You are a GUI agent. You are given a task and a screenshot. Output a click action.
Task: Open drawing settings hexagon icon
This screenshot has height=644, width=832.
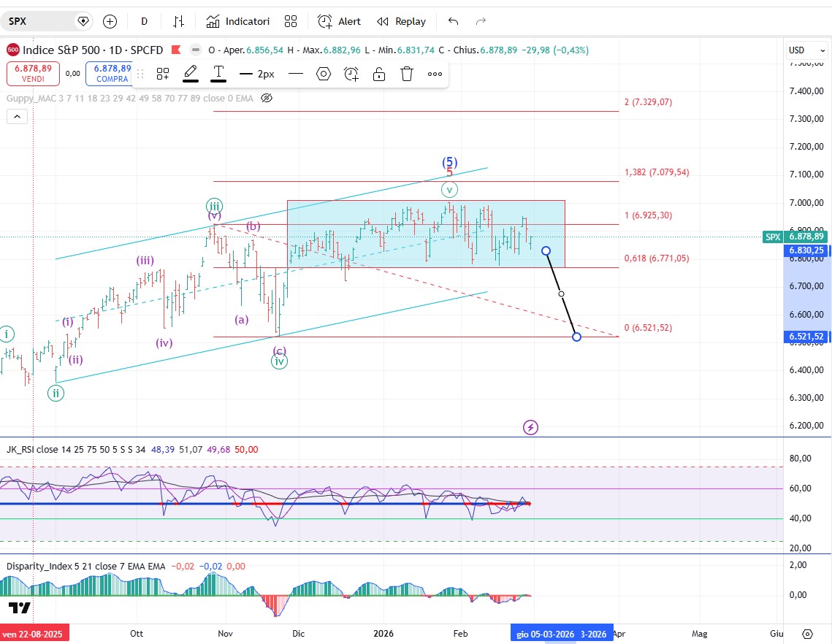[324, 74]
